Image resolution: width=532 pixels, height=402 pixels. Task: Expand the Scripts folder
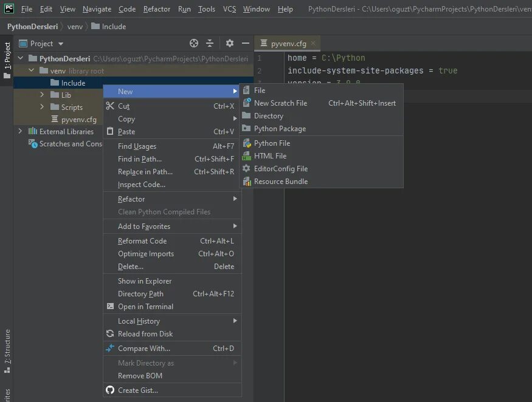(x=42, y=107)
